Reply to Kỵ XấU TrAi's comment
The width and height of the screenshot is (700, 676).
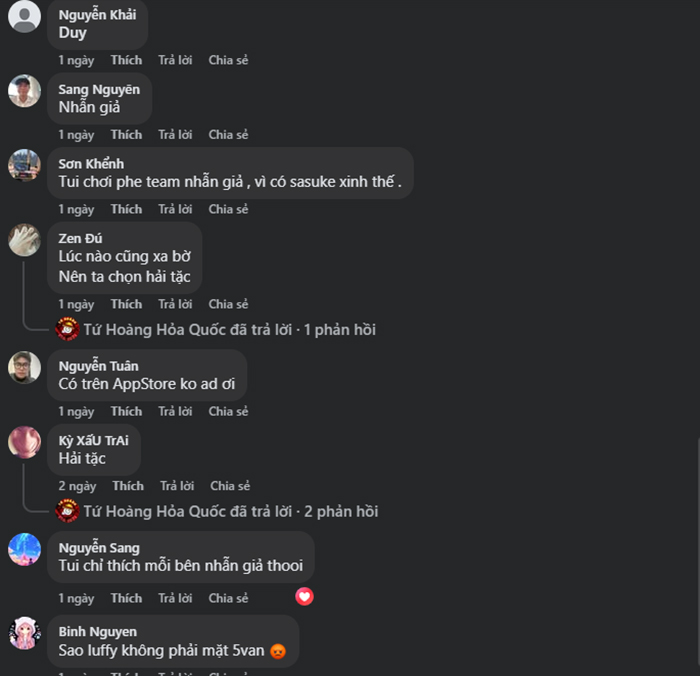pyautogui.click(x=177, y=486)
